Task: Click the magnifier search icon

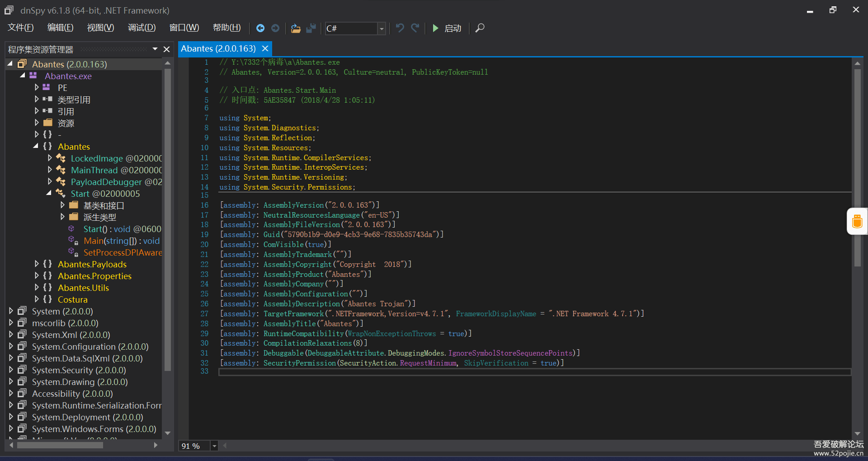Action: [x=480, y=29]
